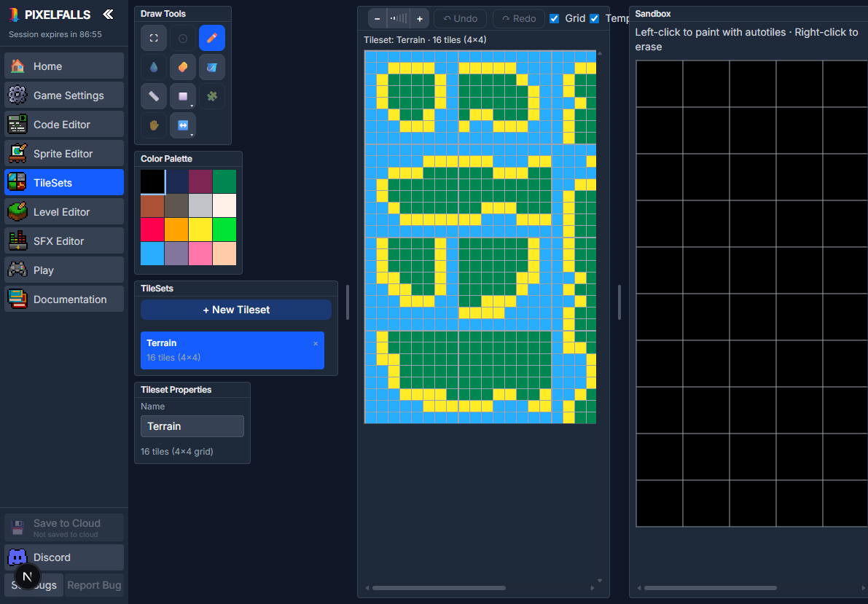This screenshot has width=868, height=604.
Task: Pick the pink color swatch
Action: click(x=200, y=254)
